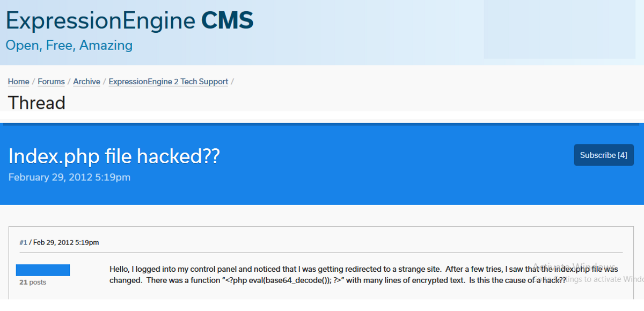Click the Open, Free, Amazing tagline
The height and width of the screenshot is (311, 644).
(68, 46)
